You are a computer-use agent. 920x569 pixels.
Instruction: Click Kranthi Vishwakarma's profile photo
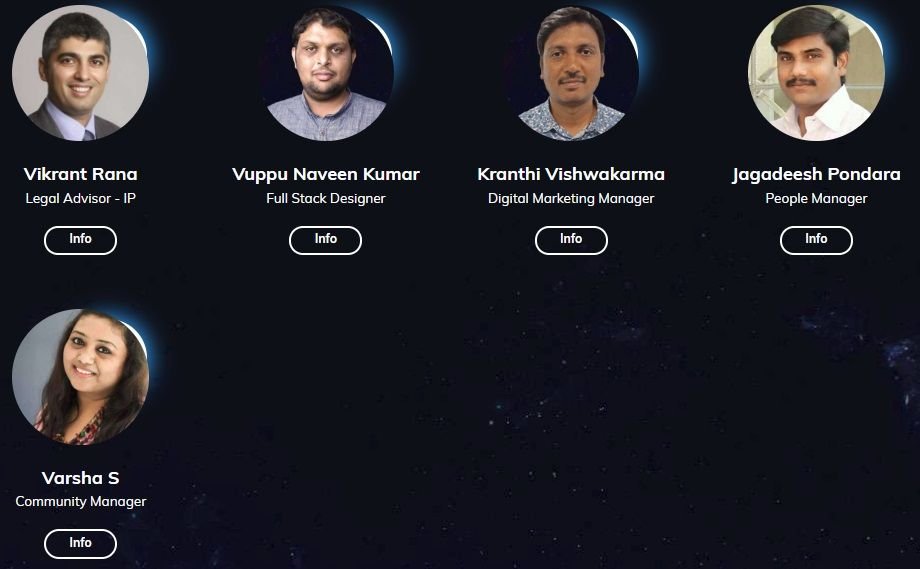571,73
